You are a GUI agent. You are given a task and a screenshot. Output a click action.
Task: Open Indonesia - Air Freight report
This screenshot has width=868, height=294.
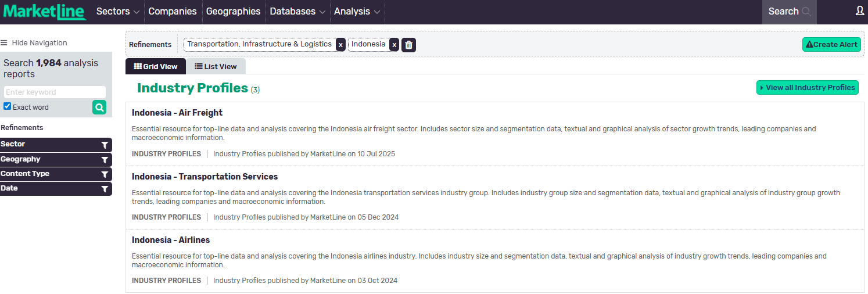(177, 113)
